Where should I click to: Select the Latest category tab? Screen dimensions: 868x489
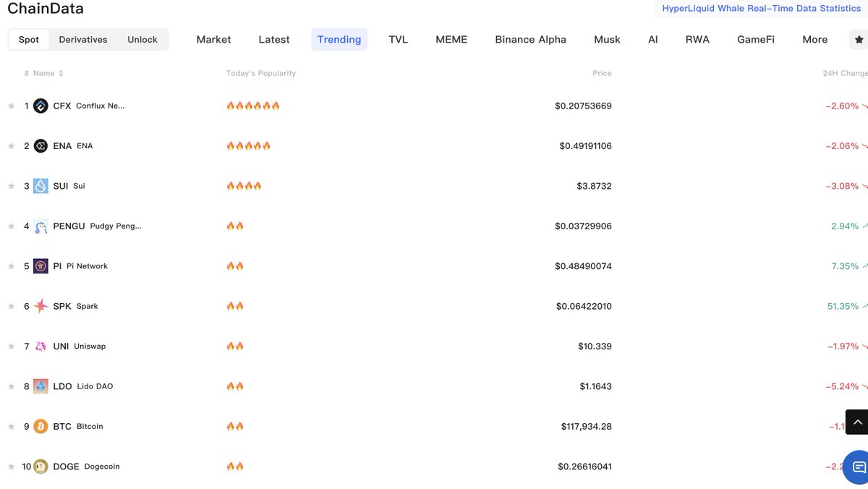[274, 40]
